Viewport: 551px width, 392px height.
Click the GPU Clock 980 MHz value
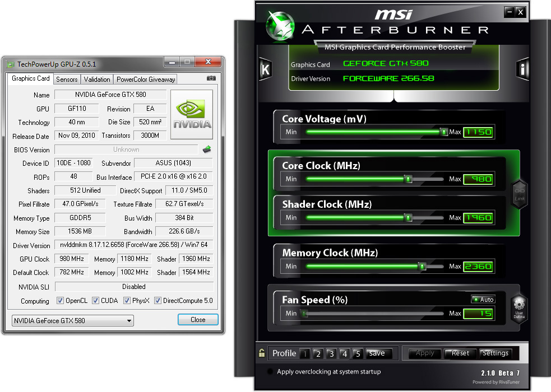tap(72, 259)
